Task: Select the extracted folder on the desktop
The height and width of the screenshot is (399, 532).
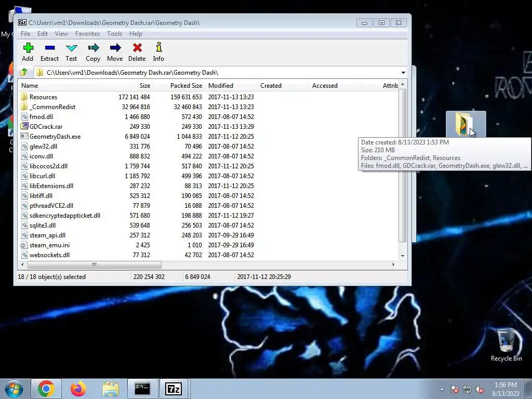Action: (465, 124)
